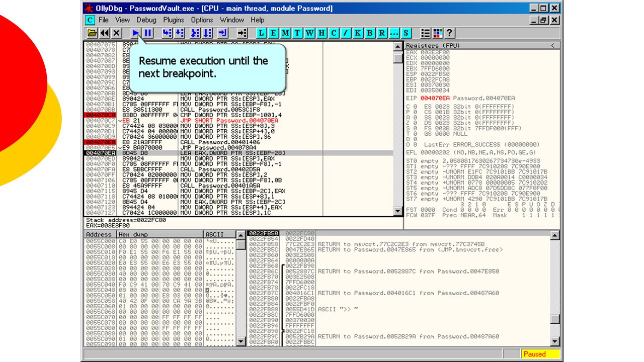Click the Step into toolbar icon

click(x=167, y=33)
